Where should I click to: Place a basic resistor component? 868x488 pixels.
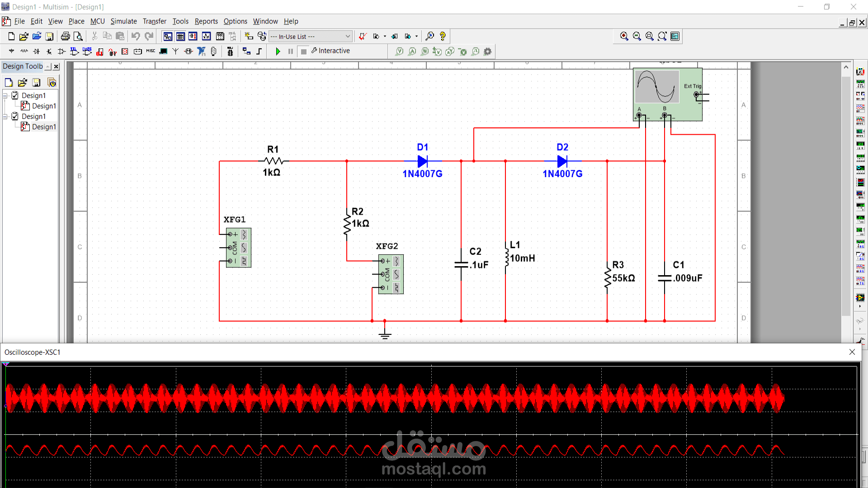pyautogui.click(x=24, y=52)
